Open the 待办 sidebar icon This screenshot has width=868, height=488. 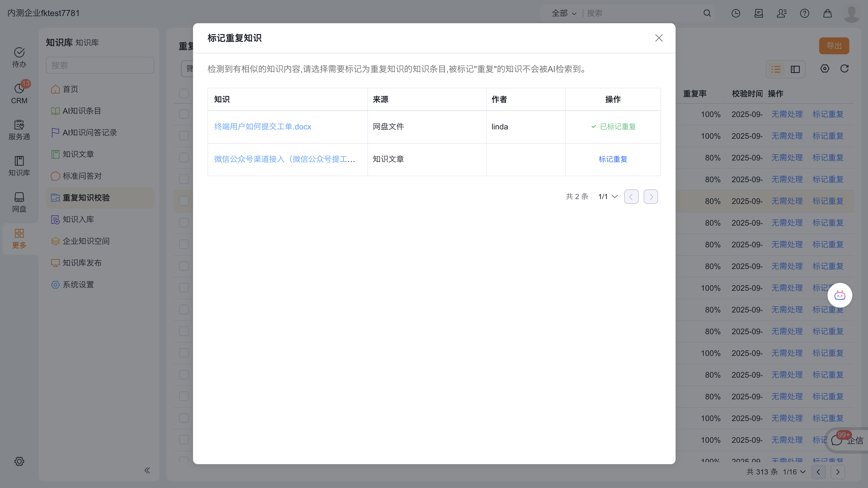coord(19,57)
